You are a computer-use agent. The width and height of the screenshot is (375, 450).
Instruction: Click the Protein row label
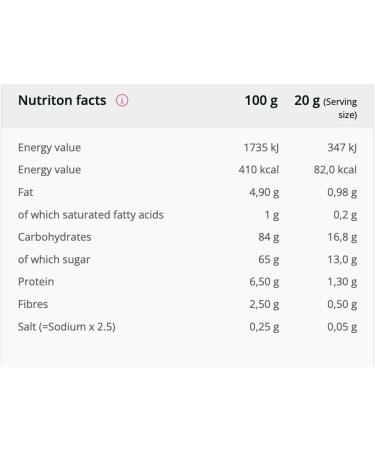tap(36, 282)
